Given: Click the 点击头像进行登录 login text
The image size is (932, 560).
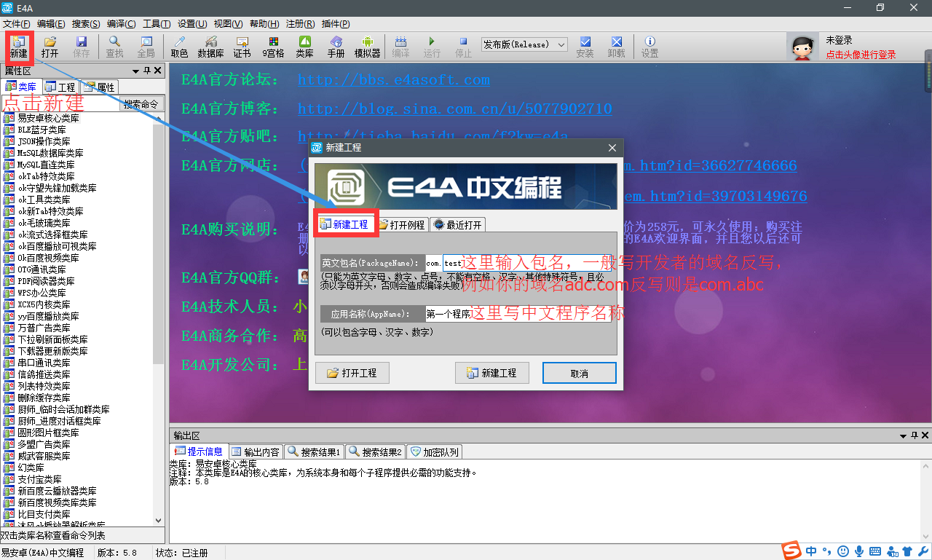Looking at the screenshot, I should click(861, 55).
